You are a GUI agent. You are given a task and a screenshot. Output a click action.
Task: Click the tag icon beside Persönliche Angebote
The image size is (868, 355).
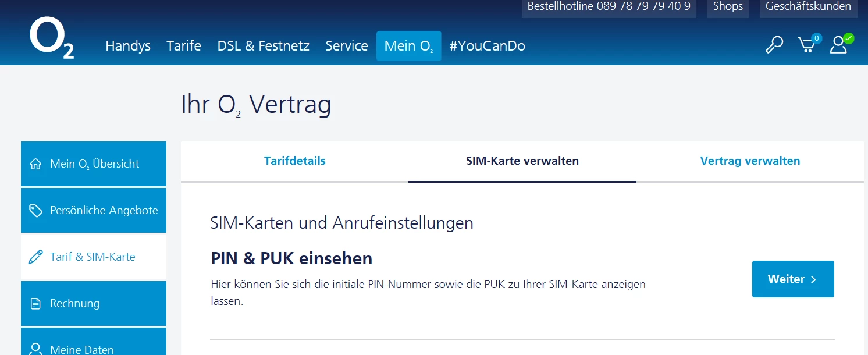35,211
